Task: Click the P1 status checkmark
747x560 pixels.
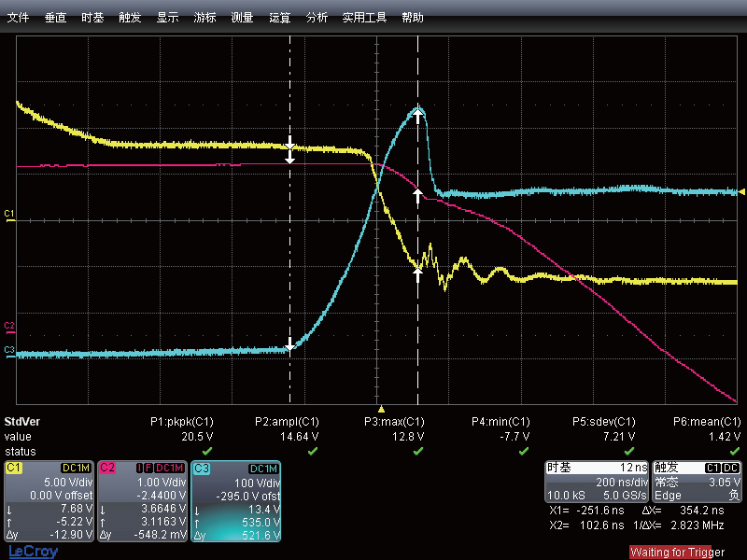Action: (x=207, y=451)
